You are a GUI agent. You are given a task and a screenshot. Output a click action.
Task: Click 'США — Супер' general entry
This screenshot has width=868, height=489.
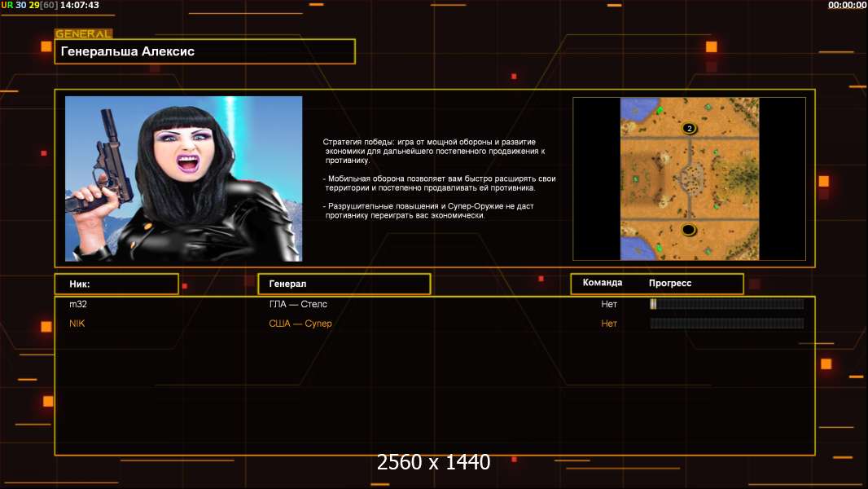(x=300, y=324)
